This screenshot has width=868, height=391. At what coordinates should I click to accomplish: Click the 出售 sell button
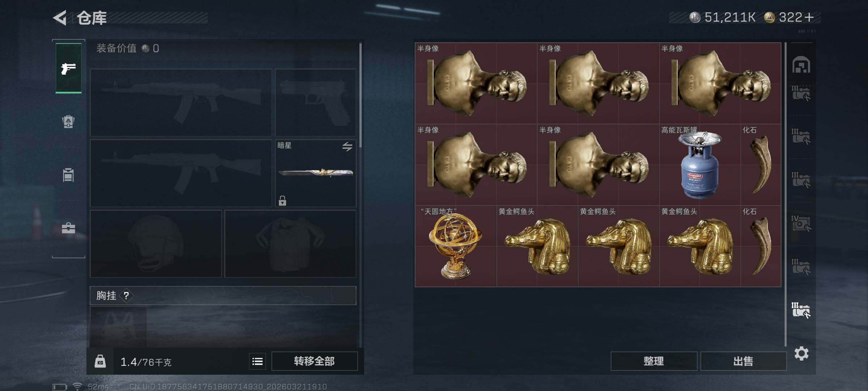(x=743, y=361)
